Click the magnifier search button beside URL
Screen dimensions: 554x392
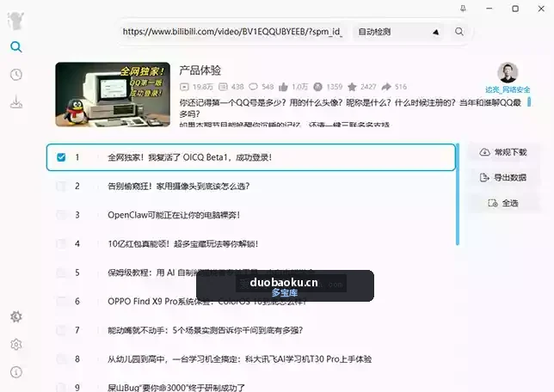point(459,32)
